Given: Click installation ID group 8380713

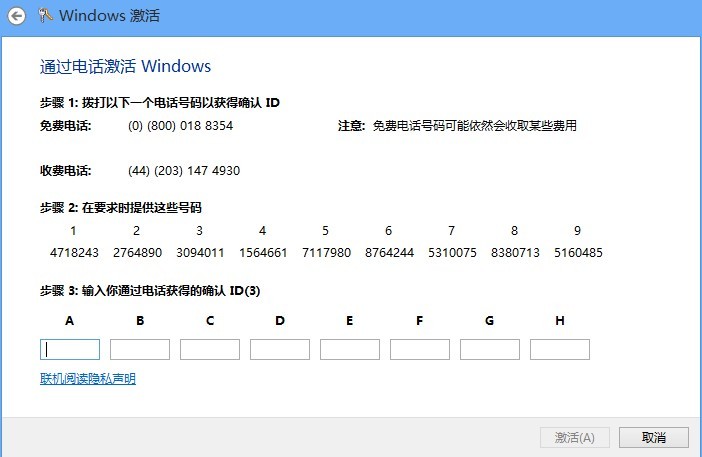Looking at the screenshot, I should pos(515,253).
